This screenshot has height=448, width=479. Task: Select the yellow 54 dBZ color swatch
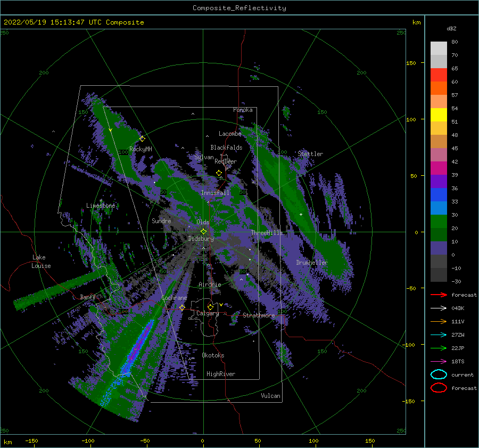(x=439, y=115)
